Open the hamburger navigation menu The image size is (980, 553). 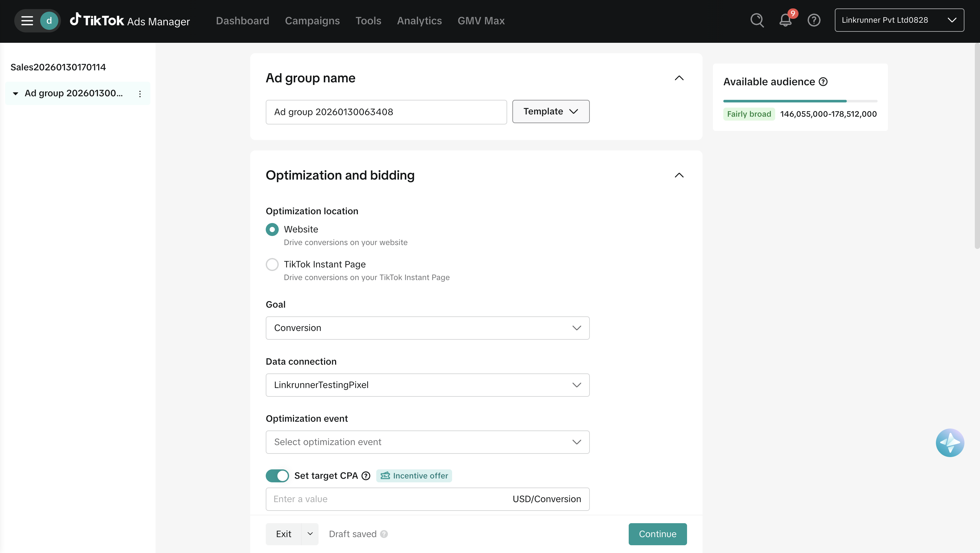click(27, 20)
